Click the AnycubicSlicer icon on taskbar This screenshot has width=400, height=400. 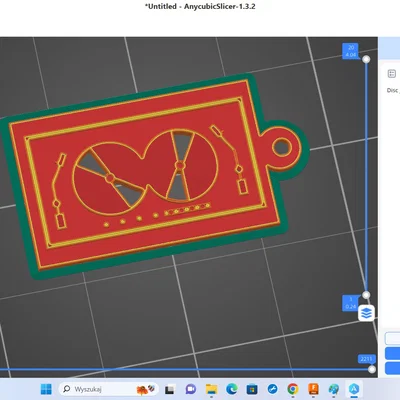[354, 389]
